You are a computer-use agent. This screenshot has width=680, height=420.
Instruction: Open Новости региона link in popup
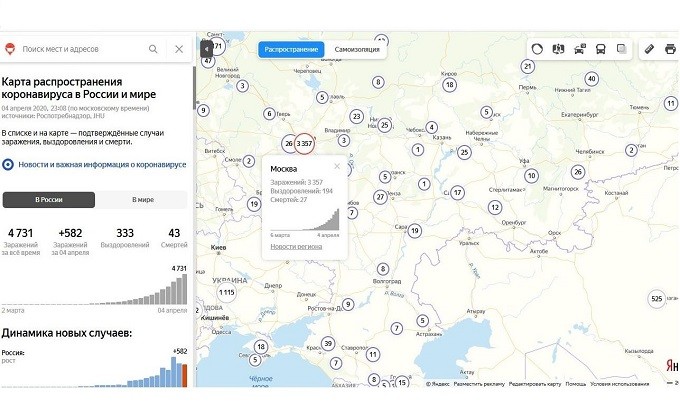tap(298, 245)
